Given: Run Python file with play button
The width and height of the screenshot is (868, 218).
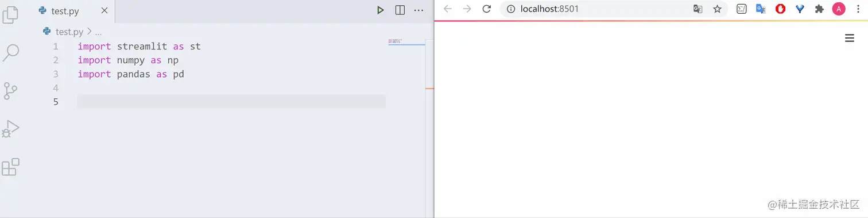Looking at the screenshot, I should pyautogui.click(x=380, y=10).
